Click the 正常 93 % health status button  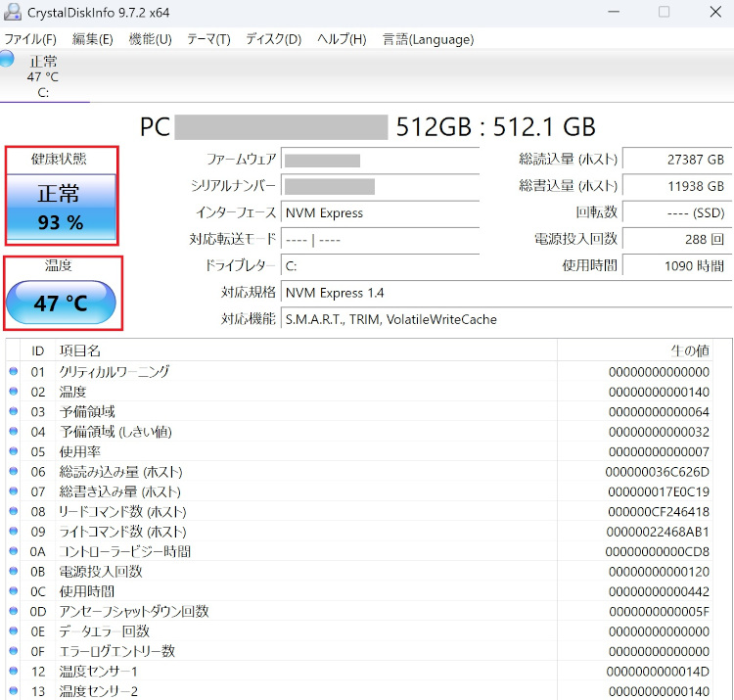[x=62, y=208]
